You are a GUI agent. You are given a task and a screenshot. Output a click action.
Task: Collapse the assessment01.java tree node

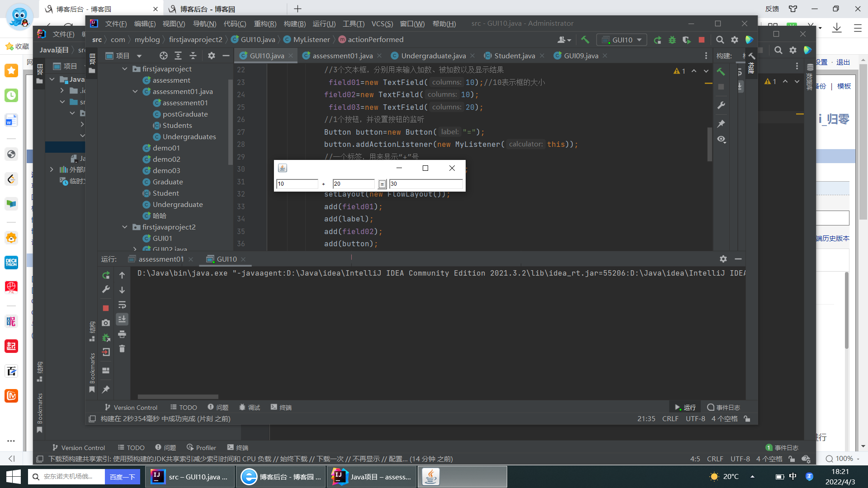pos(135,91)
